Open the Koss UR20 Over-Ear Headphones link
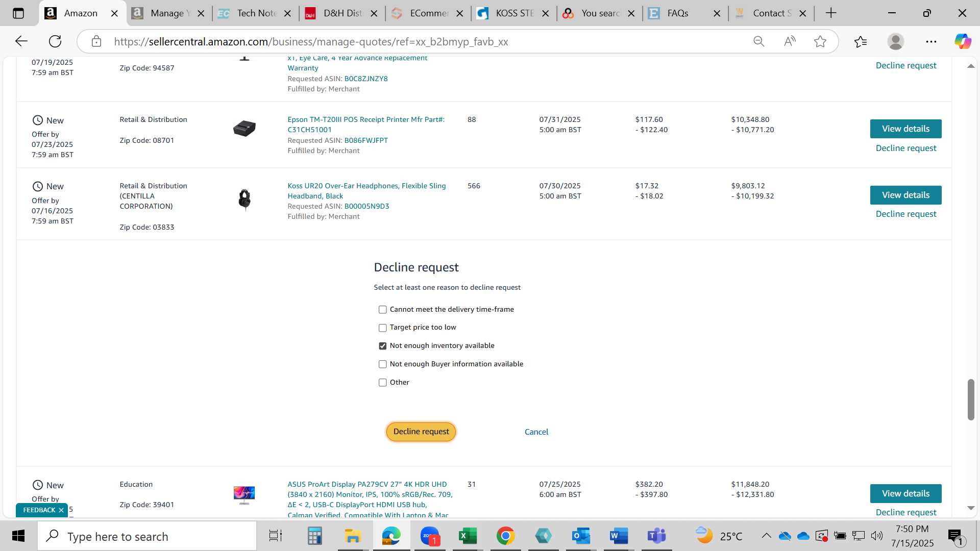980x551 pixels. (x=366, y=191)
